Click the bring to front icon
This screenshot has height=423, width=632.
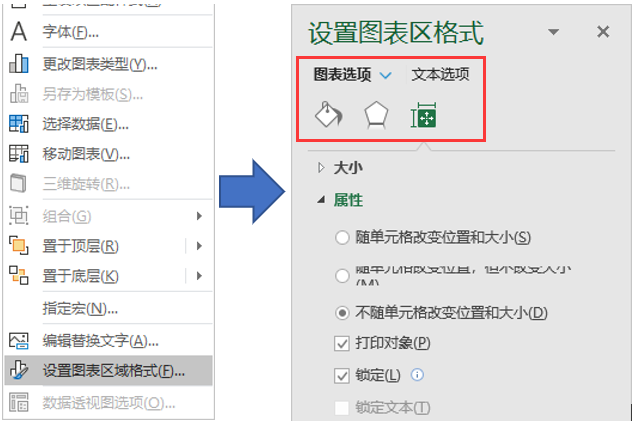click(x=19, y=246)
